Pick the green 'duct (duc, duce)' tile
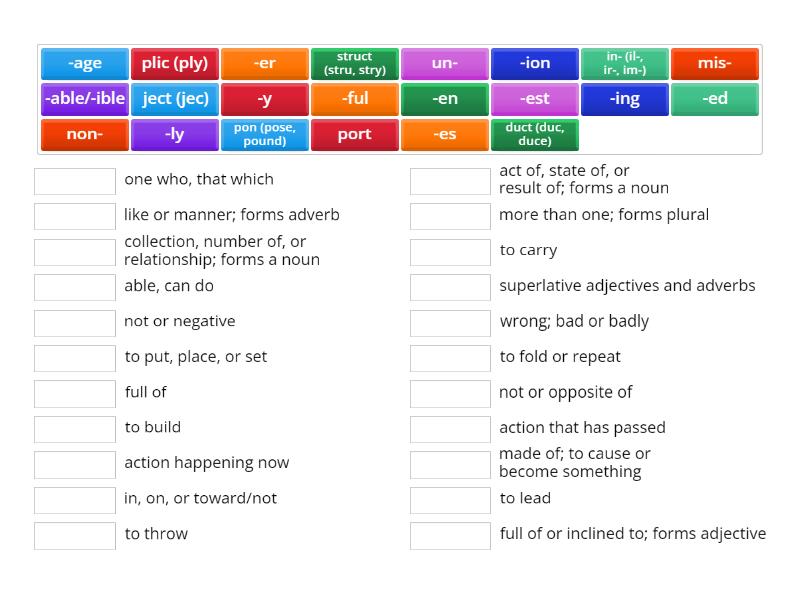800x600 pixels. coord(535,134)
